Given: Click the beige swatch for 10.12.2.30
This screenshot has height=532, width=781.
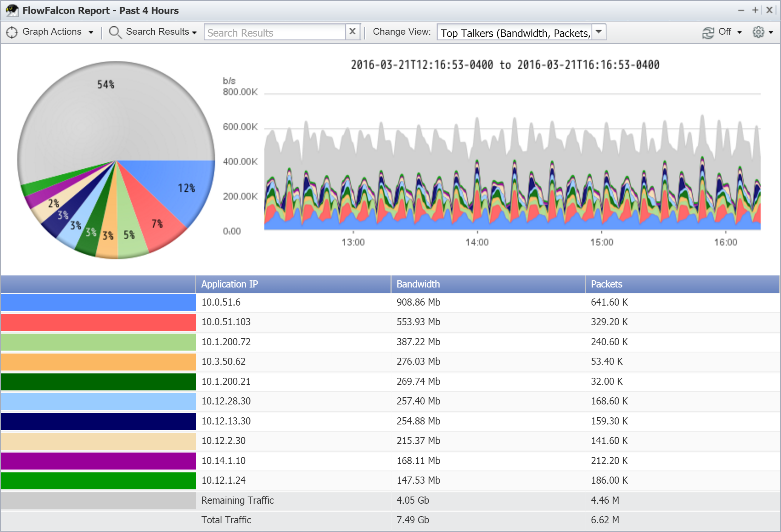Looking at the screenshot, I should coord(98,441).
